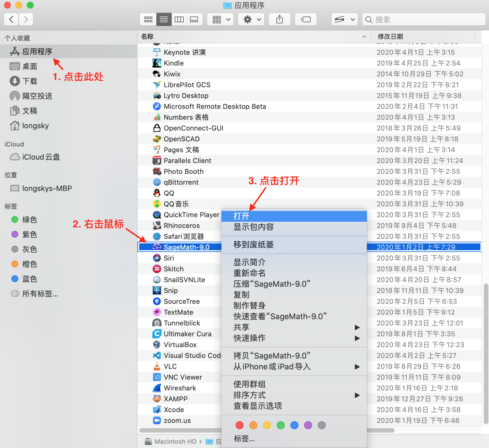Select the VLC app icon
This screenshot has width=489, height=448.
pyautogui.click(x=157, y=366)
